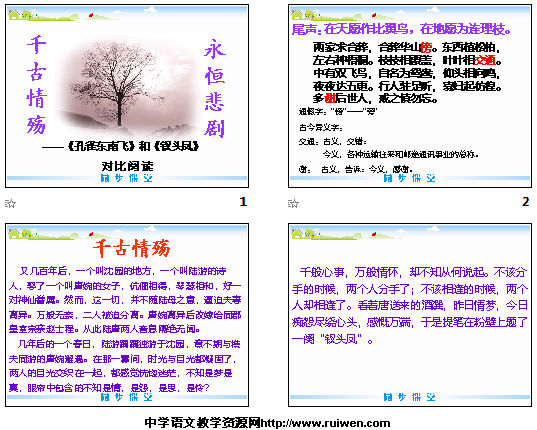The image size is (537, 430).
Task: Select slide number 2 label
Action: click(x=526, y=202)
